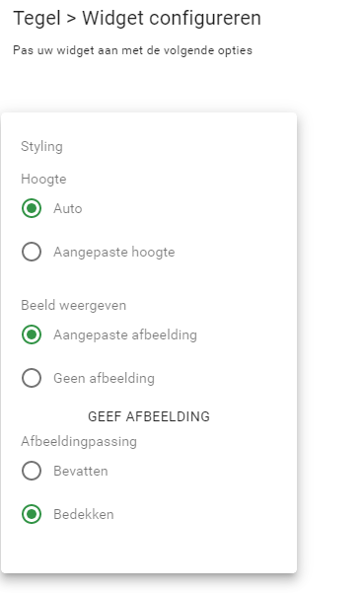Click the 'Bedekken' label text

pyautogui.click(x=84, y=514)
